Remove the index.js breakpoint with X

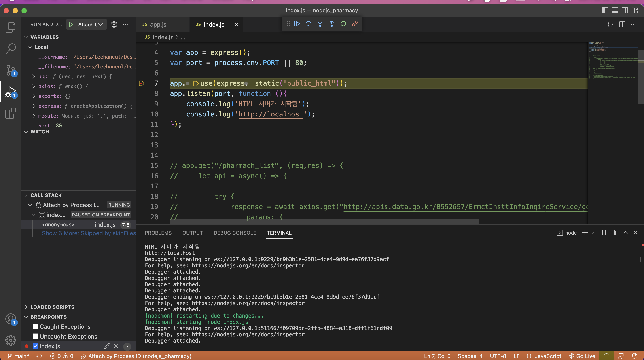tap(116, 346)
